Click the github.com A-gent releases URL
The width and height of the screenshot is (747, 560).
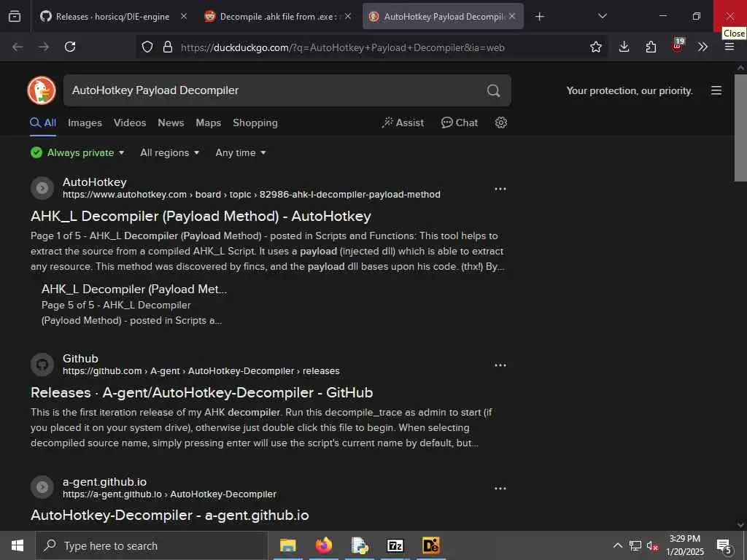click(201, 371)
